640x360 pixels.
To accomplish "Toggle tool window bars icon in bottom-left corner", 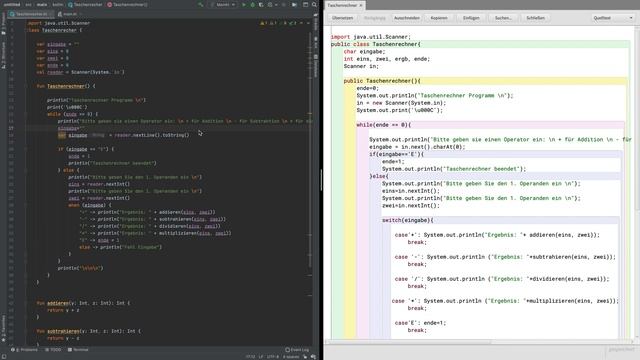I will click(x=3, y=356).
